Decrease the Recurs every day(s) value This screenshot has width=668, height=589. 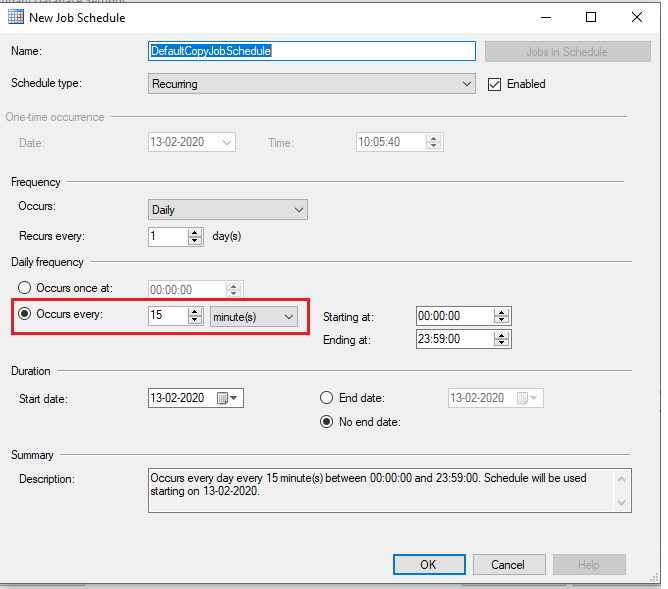195,241
